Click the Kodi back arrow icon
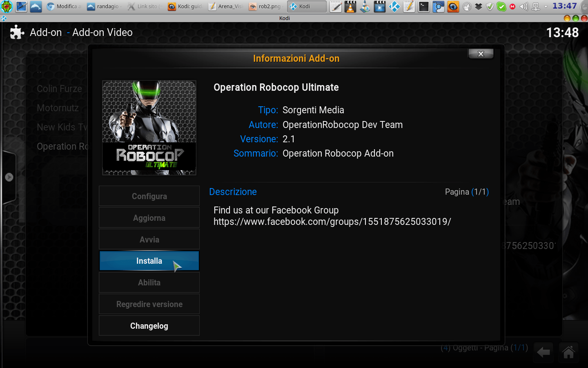This screenshot has height=368, width=588. pos(543,352)
